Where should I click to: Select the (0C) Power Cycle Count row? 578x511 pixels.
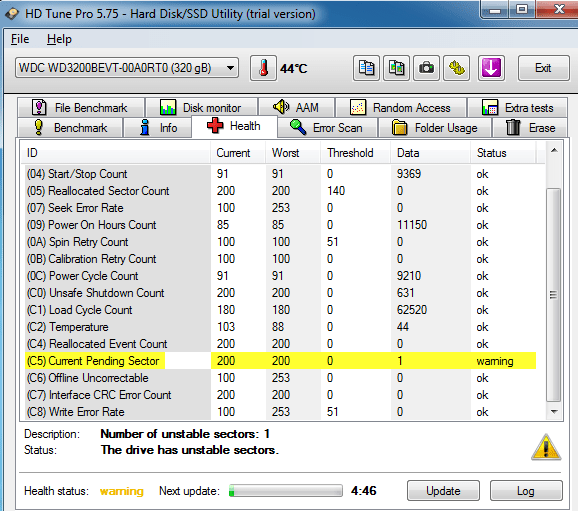(281, 276)
